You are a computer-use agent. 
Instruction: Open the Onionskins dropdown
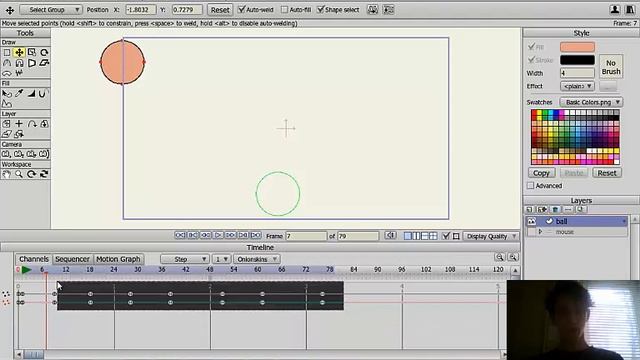point(256,259)
